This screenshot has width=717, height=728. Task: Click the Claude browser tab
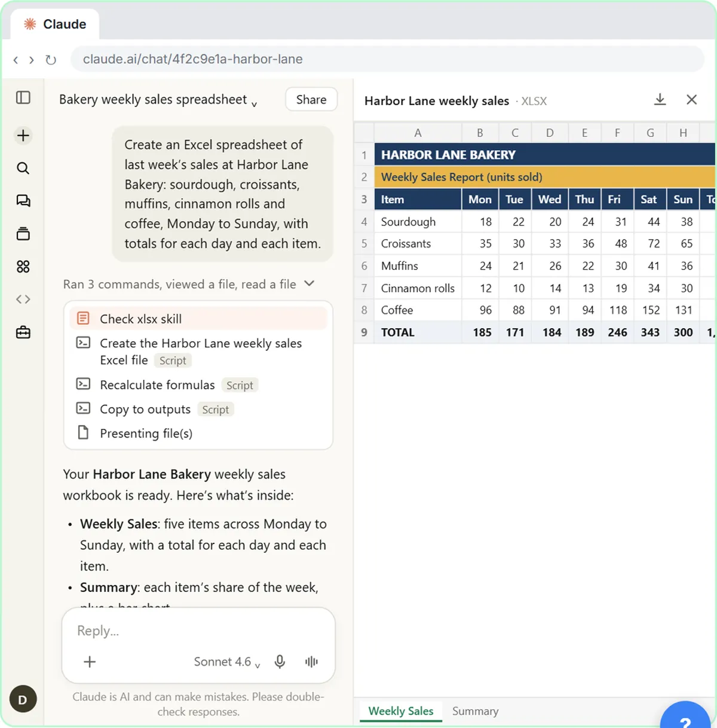(55, 25)
